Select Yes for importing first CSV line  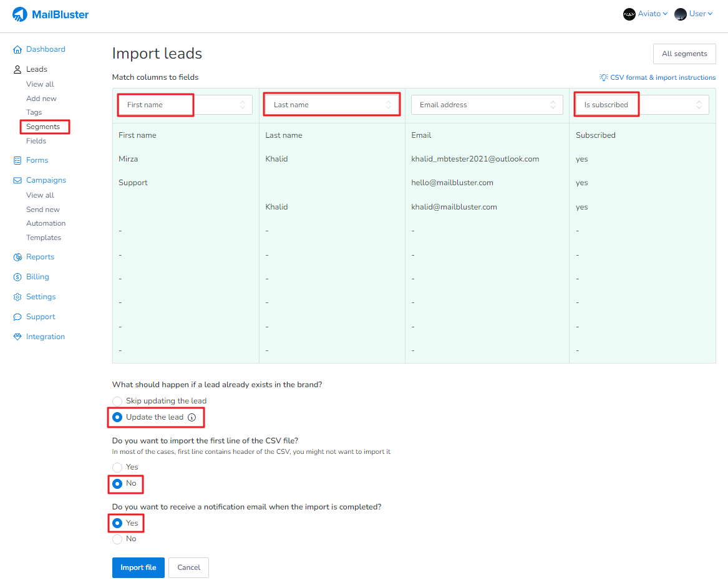(117, 468)
